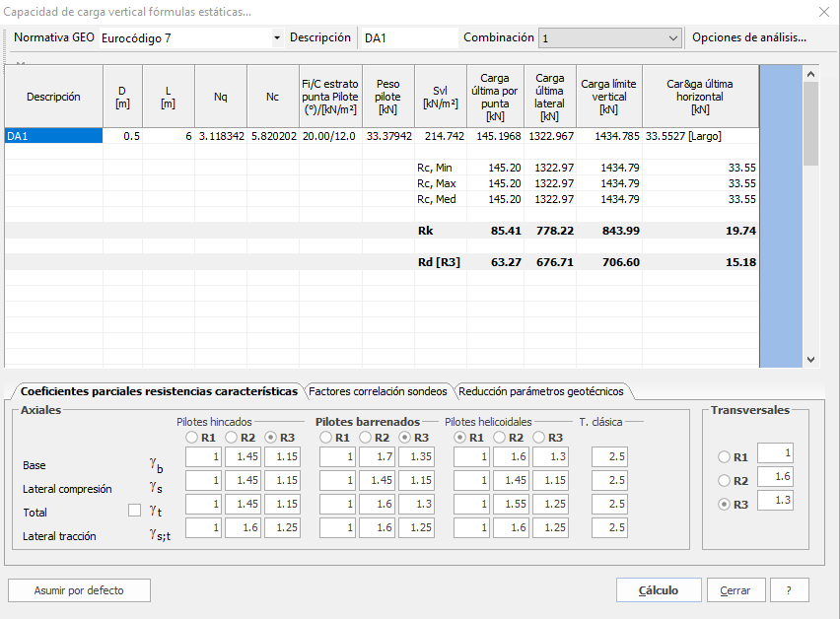
Task: Close the dialog with the X icon
Action: (x=824, y=12)
